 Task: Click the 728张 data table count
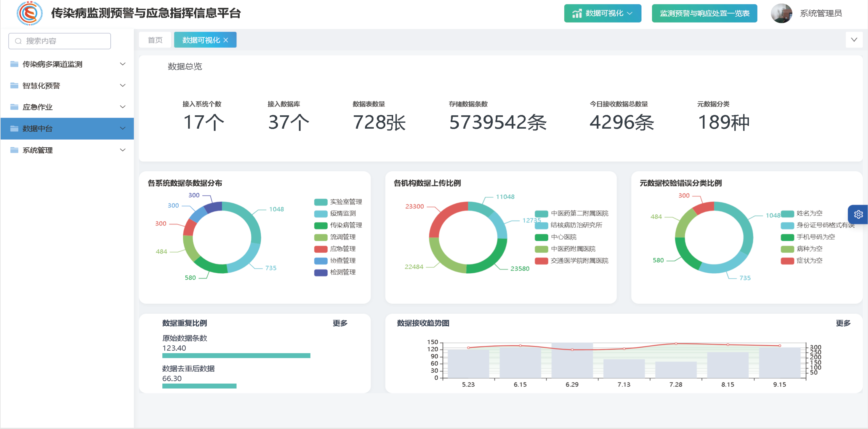pos(379,122)
